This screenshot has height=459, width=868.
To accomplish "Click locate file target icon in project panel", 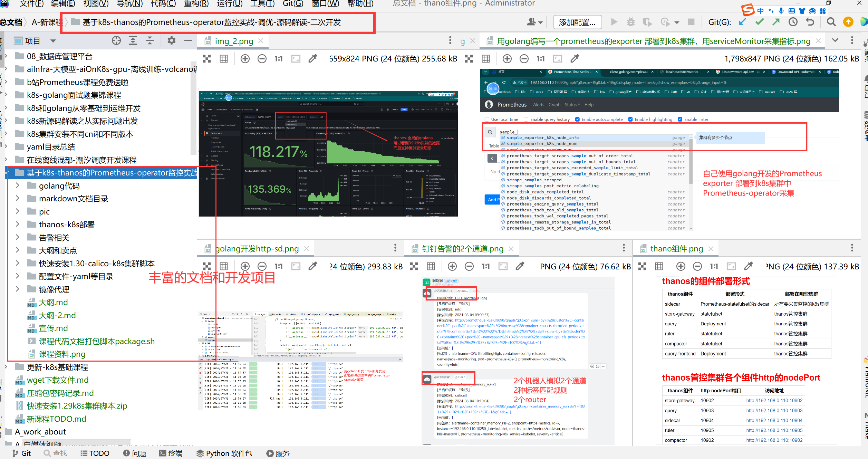I will point(116,41).
